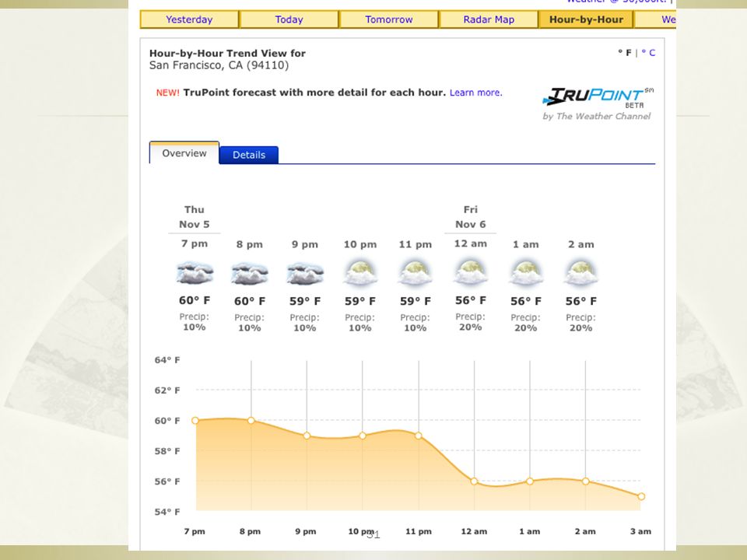747x560 pixels.
Task: Click the 2 am data point on graph
Action: tap(585, 481)
